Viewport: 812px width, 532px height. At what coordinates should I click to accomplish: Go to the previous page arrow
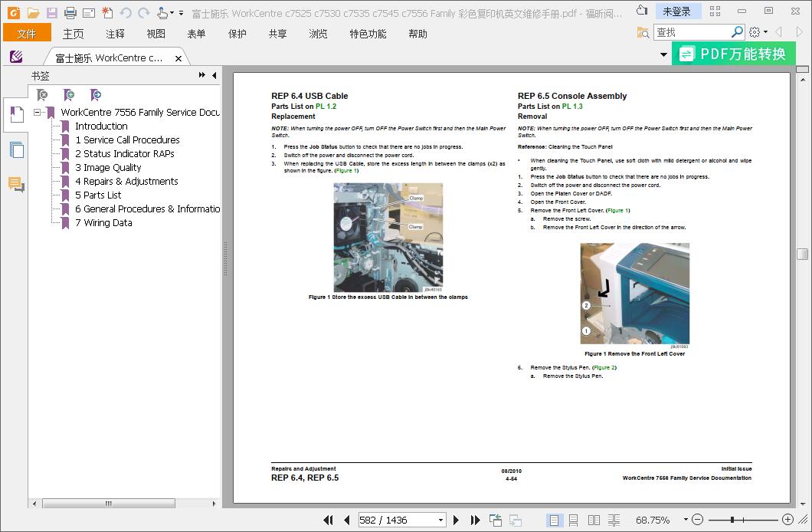[x=346, y=520]
